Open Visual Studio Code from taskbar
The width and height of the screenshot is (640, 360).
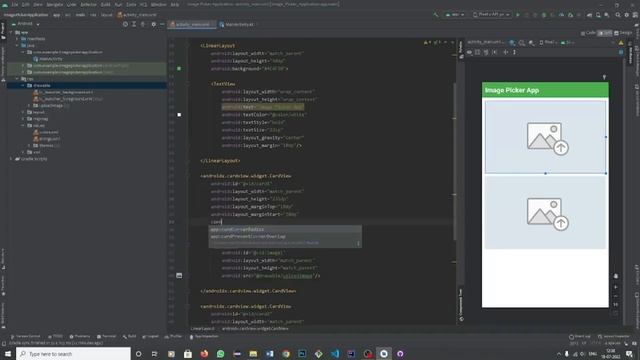point(335,353)
